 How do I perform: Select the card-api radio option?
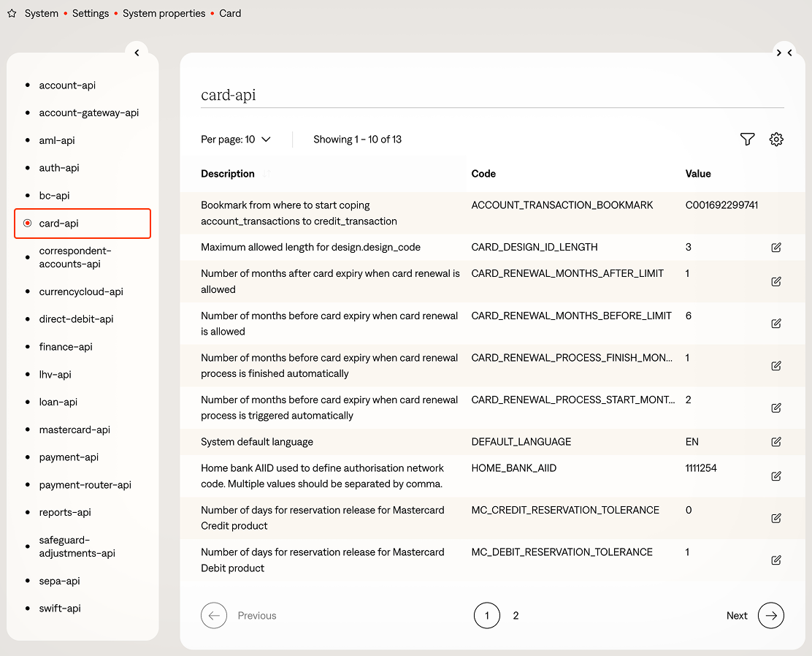[x=28, y=224]
